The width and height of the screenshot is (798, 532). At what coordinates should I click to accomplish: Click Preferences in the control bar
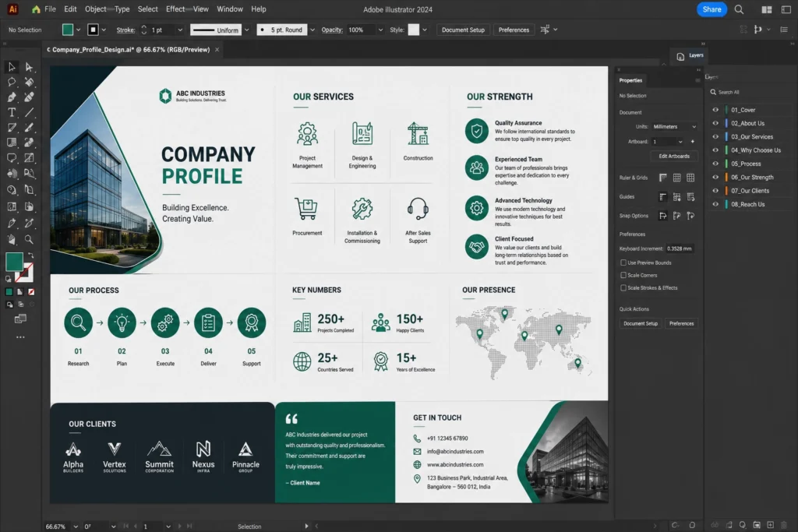[514, 30]
